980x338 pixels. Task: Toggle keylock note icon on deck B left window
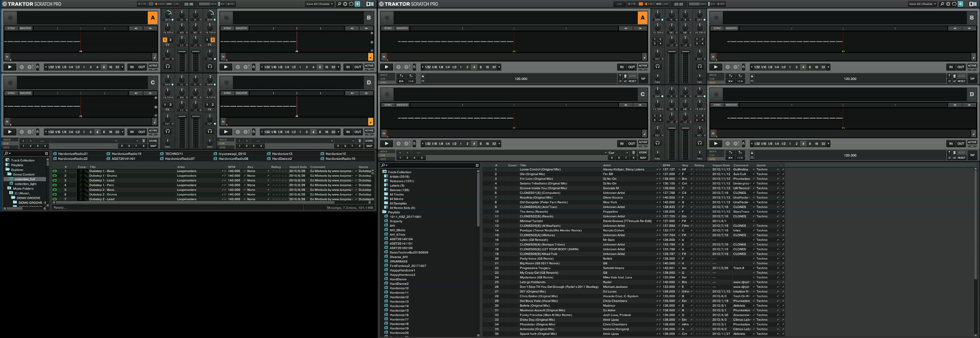(x=371, y=57)
